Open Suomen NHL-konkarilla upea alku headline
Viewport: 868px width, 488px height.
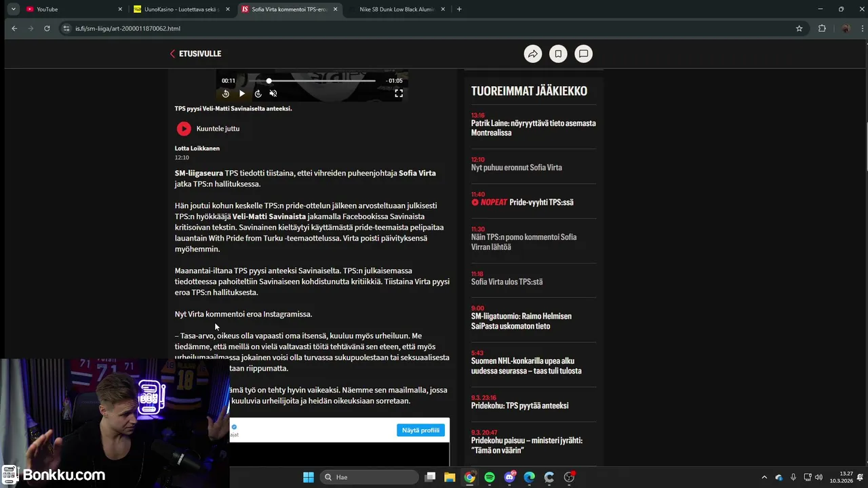pos(526,366)
